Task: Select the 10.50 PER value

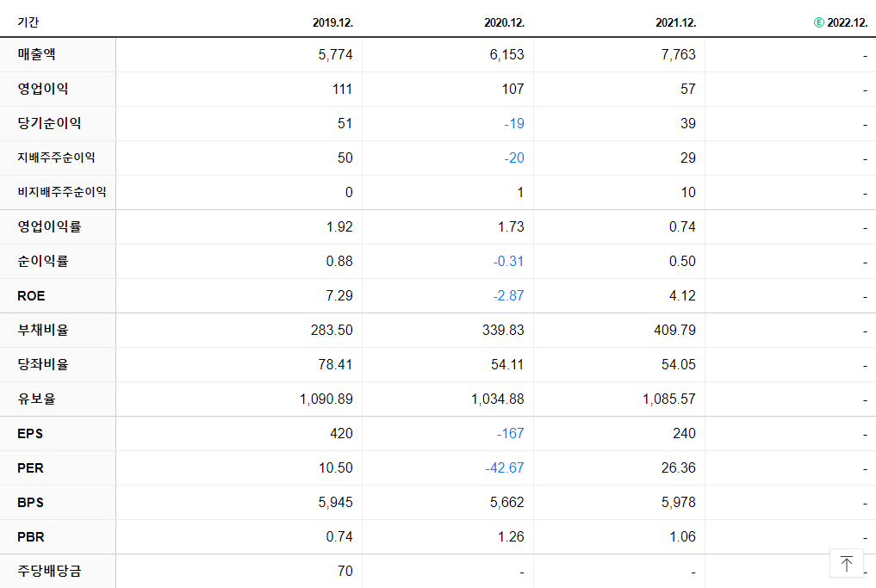Action: [x=336, y=468]
